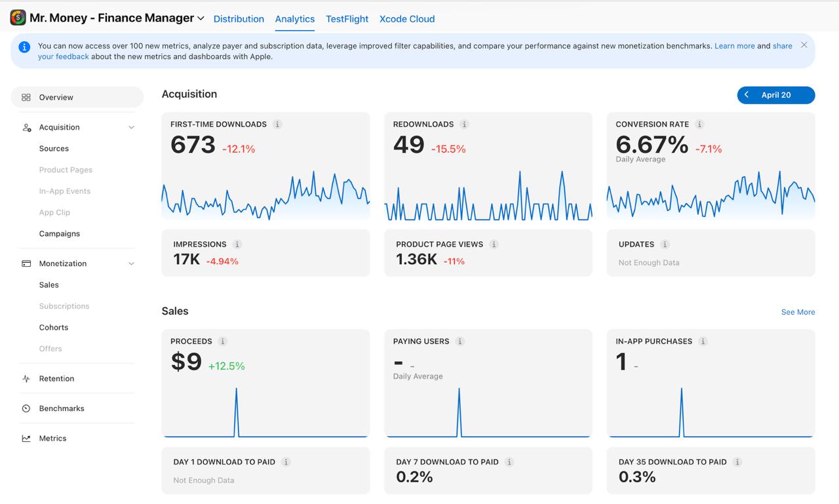Open Cohorts in sidebar
Viewport: 839px width, 504px height.
[x=54, y=328]
